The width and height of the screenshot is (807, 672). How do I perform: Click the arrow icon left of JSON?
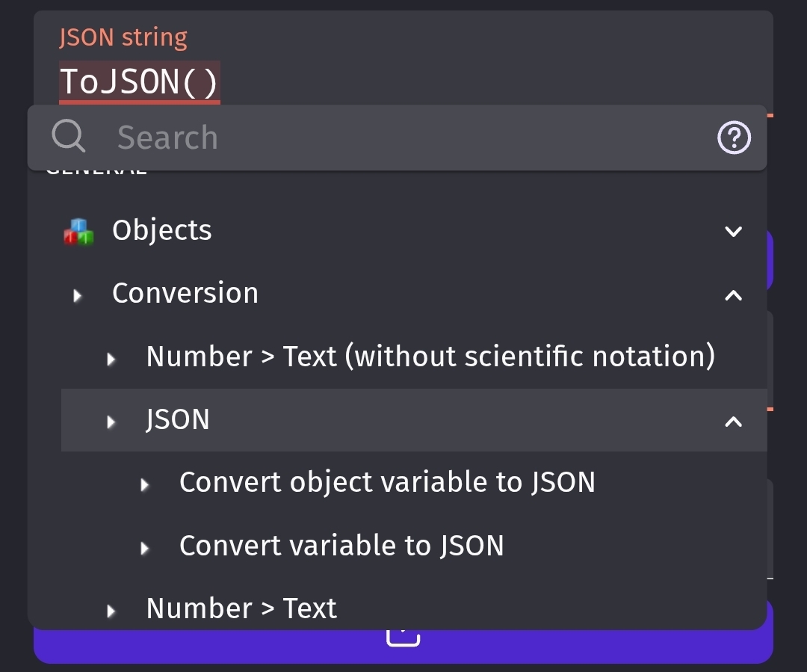112,422
